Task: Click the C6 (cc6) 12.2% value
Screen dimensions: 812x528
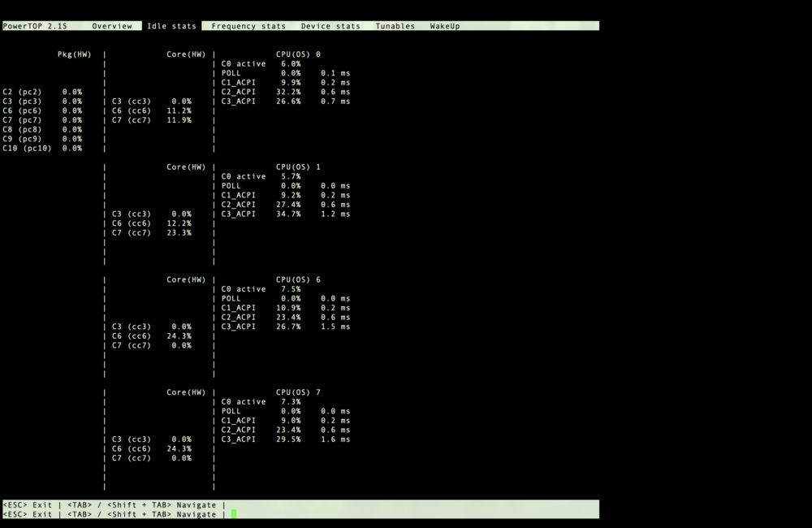Action: click(179, 223)
